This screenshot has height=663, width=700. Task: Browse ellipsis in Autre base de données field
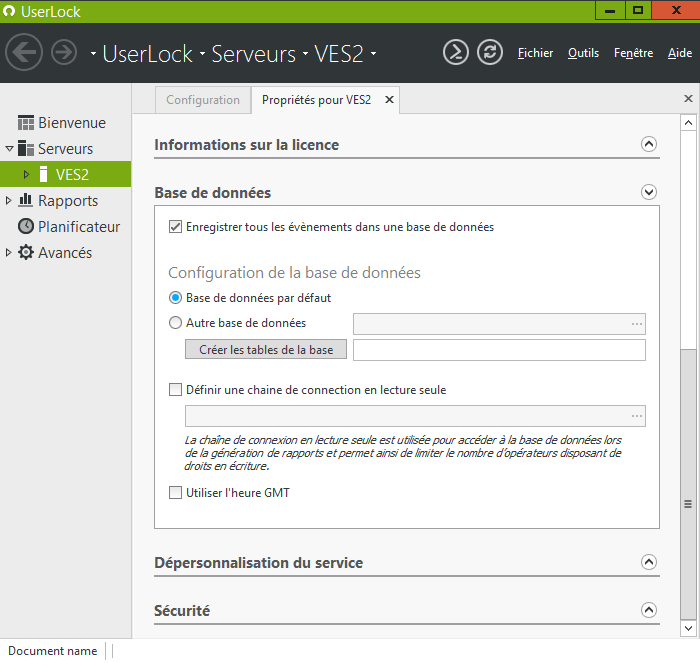(637, 324)
